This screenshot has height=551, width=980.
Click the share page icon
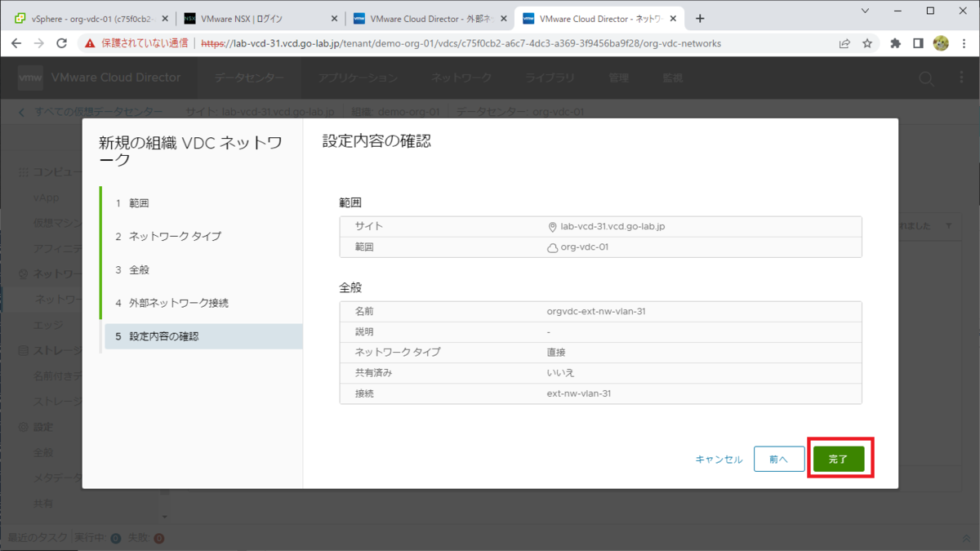(x=844, y=43)
